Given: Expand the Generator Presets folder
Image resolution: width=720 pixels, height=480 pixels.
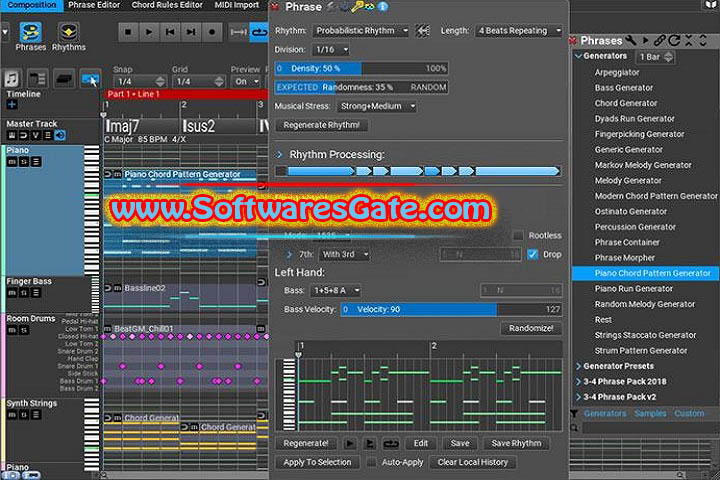Looking at the screenshot, I should tap(578, 366).
